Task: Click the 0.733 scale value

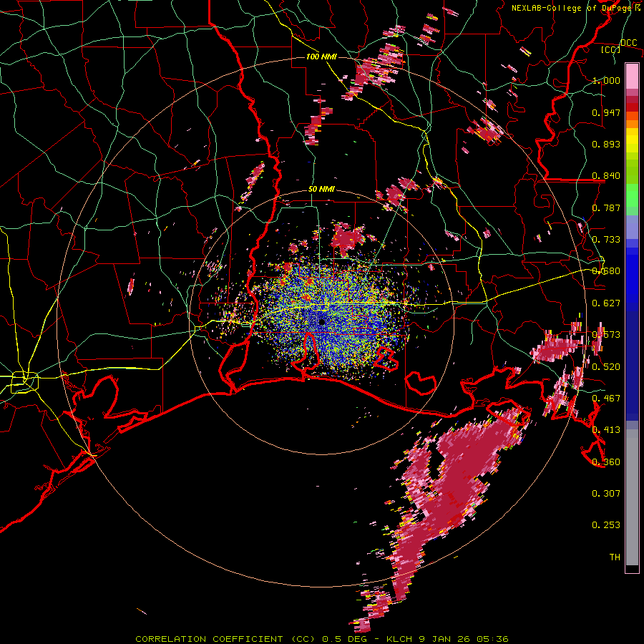Action: (x=606, y=240)
